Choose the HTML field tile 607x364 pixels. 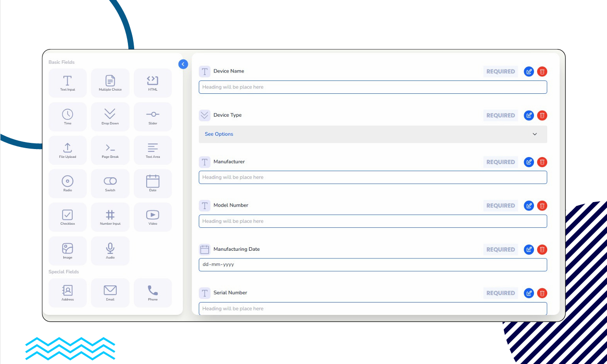153,83
